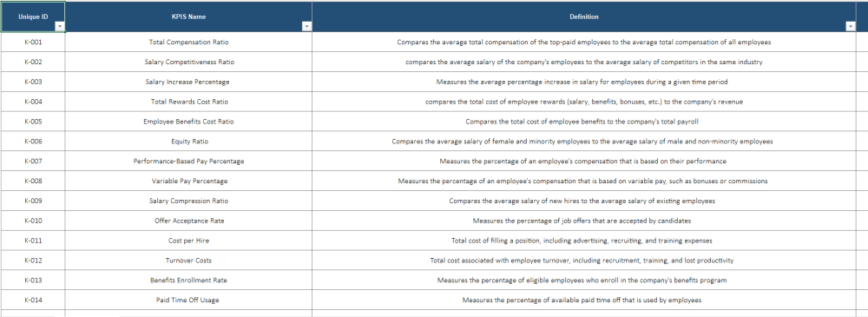The image size is (868, 317).
Task: Open the Definition column filter dropdown
Action: click(x=851, y=27)
